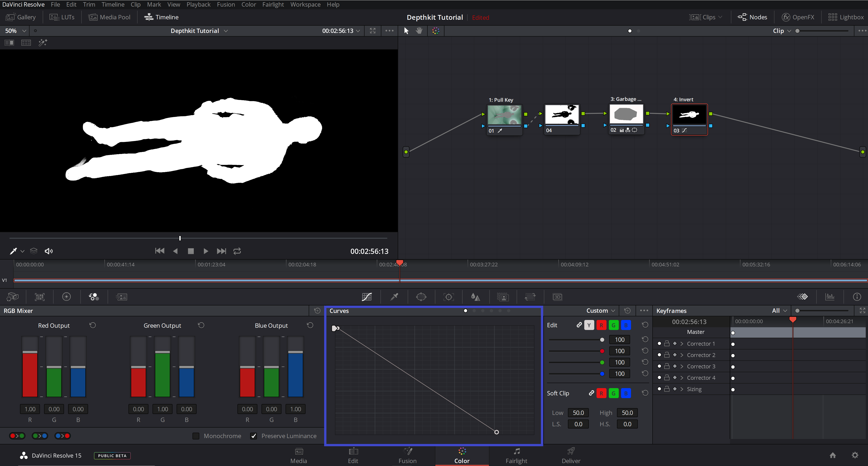Open the Keyframes All filter dropdown
The width and height of the screenshot is (868, 466).
[779, 311]
